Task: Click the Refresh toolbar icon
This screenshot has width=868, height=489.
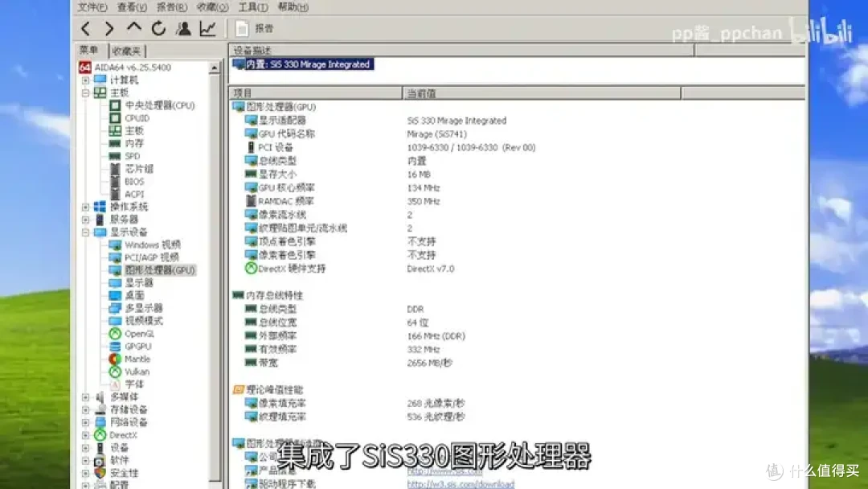Action: tap(158, 28)
